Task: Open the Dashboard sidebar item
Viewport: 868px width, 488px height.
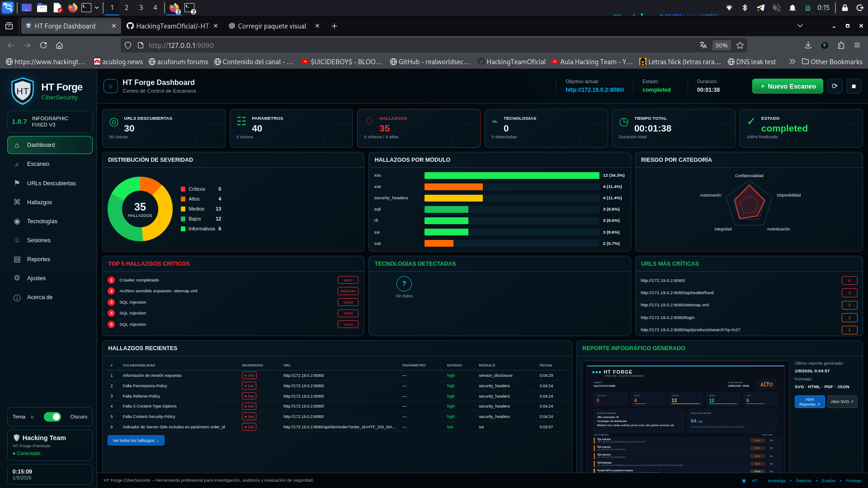Action: point(50,145)
